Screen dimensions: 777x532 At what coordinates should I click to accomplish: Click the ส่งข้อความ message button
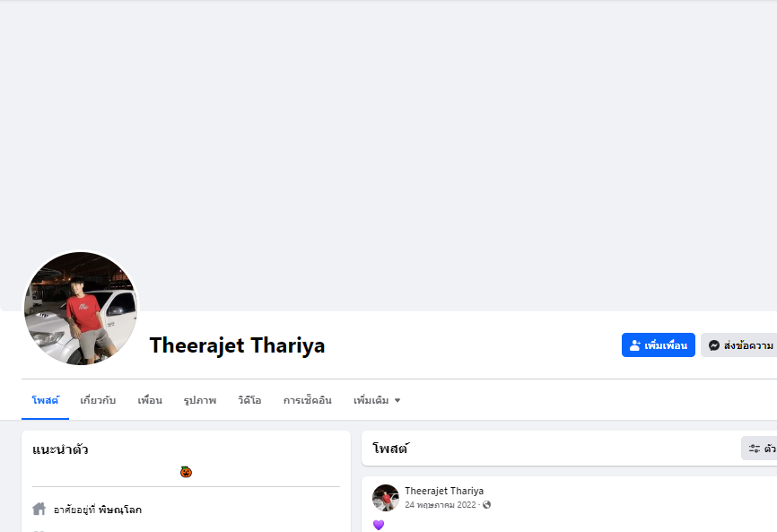coord(740,345)
